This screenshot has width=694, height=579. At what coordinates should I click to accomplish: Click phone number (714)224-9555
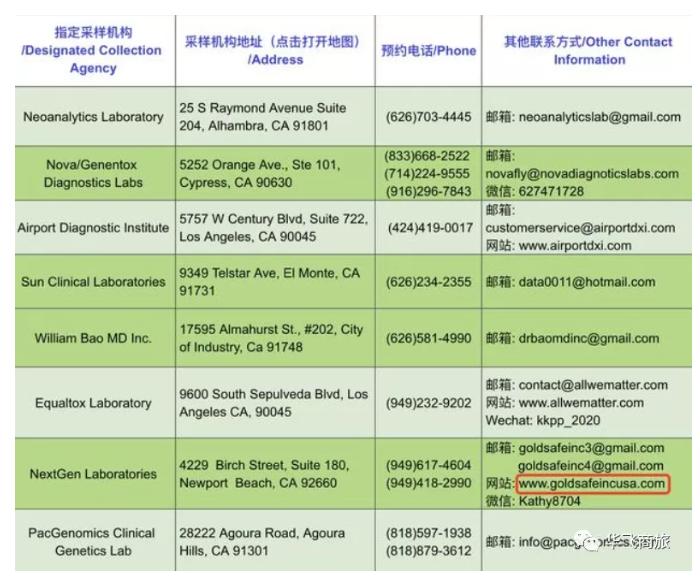pyautogui.click(x=427, y=174)
